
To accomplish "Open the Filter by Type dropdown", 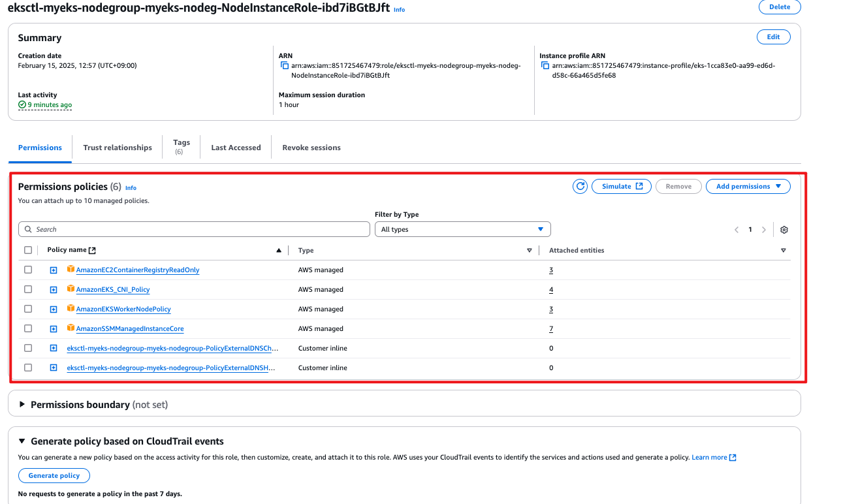I will [x=462, y=229].
